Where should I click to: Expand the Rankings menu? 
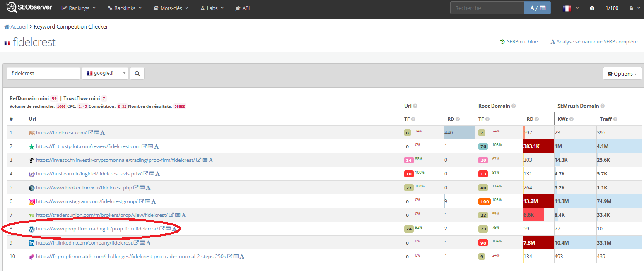pos(79,8)
